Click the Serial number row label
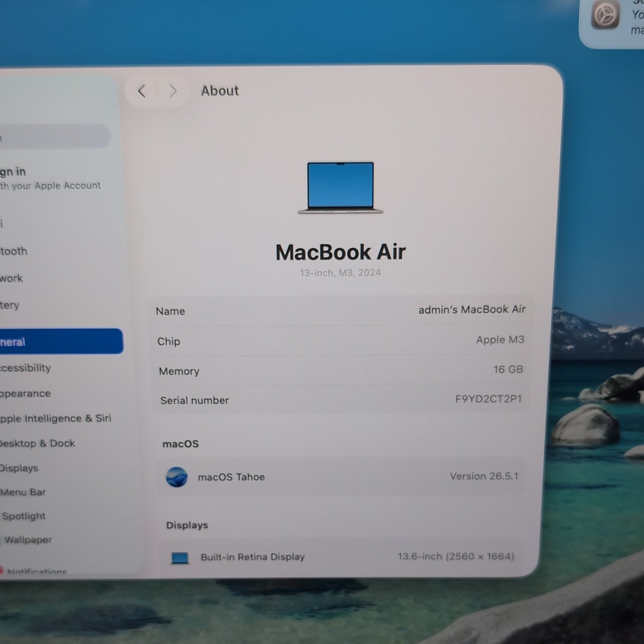Viewport: 644px width, 644px height. [x=195, y=400]
